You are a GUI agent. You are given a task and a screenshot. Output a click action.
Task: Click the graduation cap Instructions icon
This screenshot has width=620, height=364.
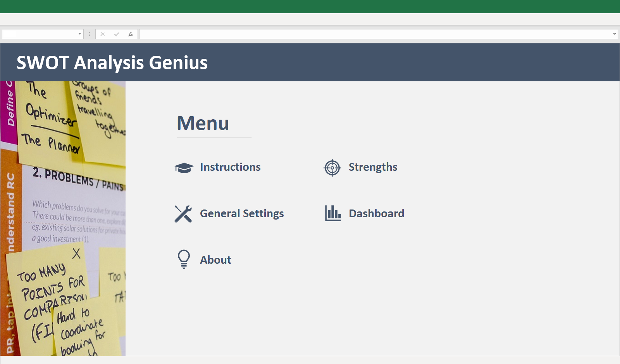pyautogui.click(x=184, y=168)
